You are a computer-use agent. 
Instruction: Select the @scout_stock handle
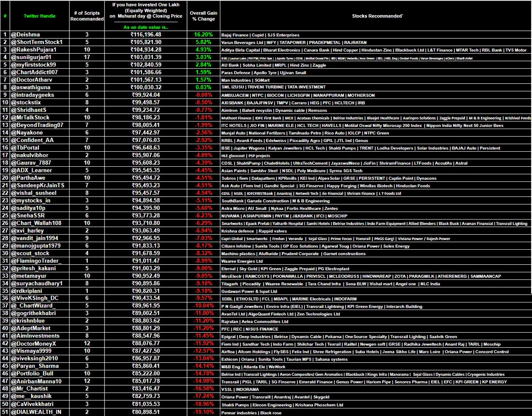click(x=29, y=253)
